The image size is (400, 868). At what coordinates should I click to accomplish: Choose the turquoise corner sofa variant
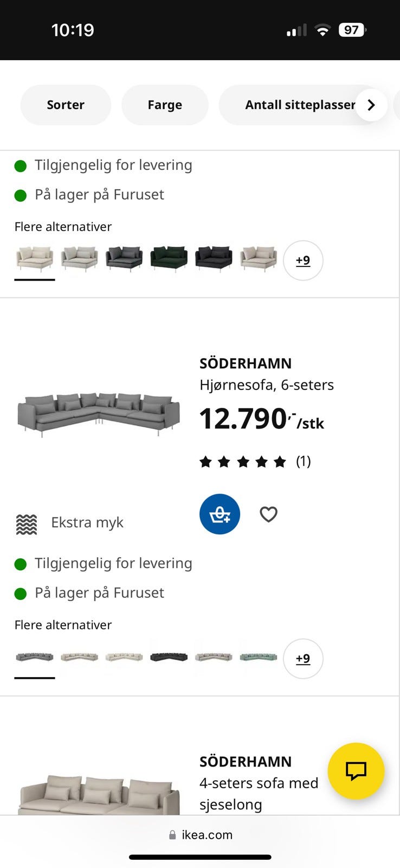point(258,657)
